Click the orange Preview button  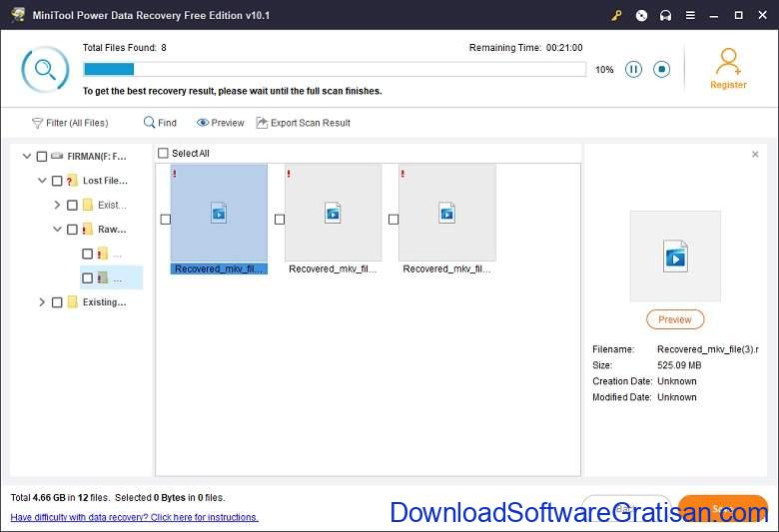coord(675,319)
